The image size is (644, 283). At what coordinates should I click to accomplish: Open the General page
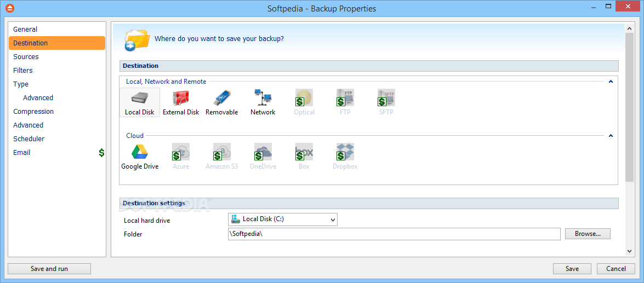pos(57,29)
